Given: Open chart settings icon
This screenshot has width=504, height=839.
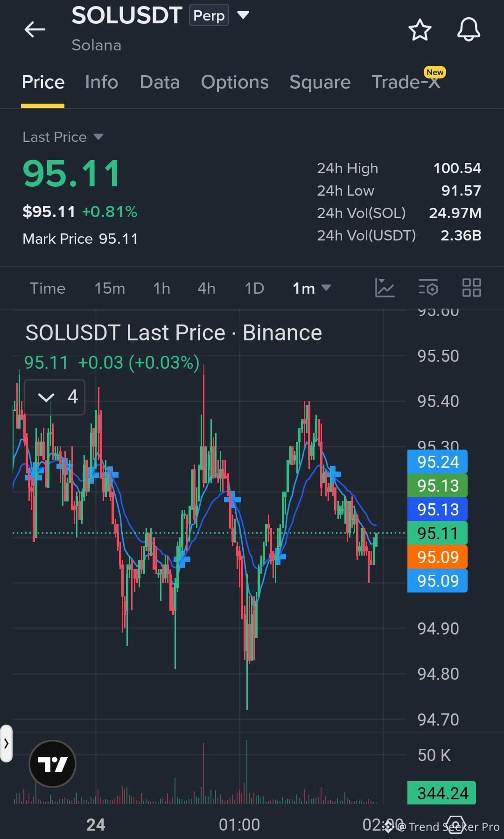Looking at the screenshot, I should [428, 288].
